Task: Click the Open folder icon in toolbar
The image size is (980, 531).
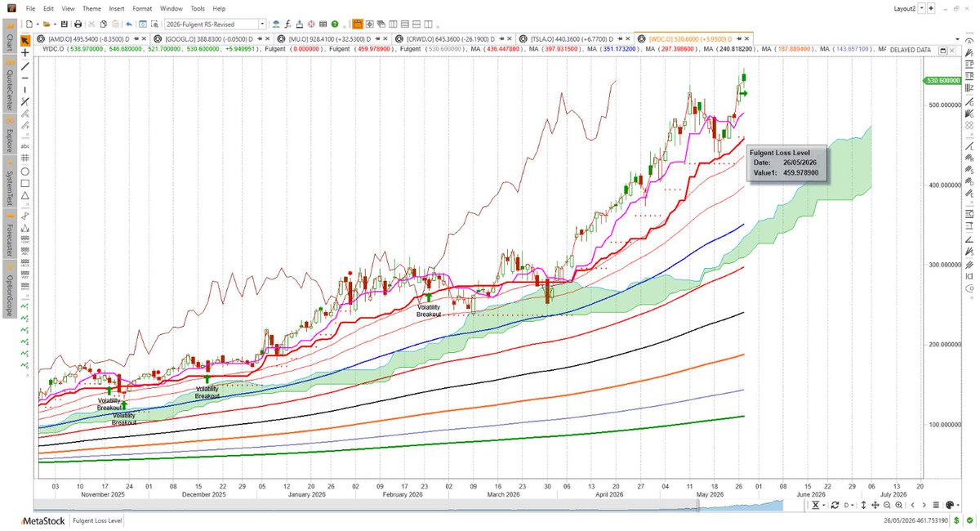Action: 47,25
